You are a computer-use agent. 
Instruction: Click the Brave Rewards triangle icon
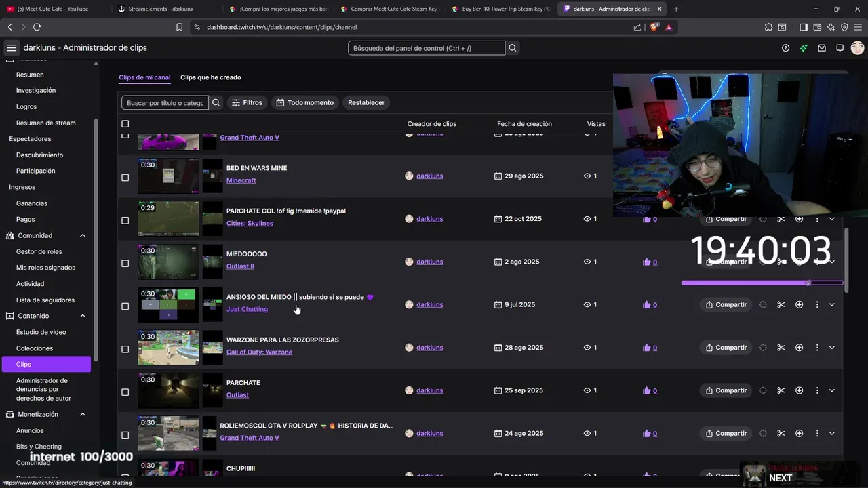tap(669, 27)
